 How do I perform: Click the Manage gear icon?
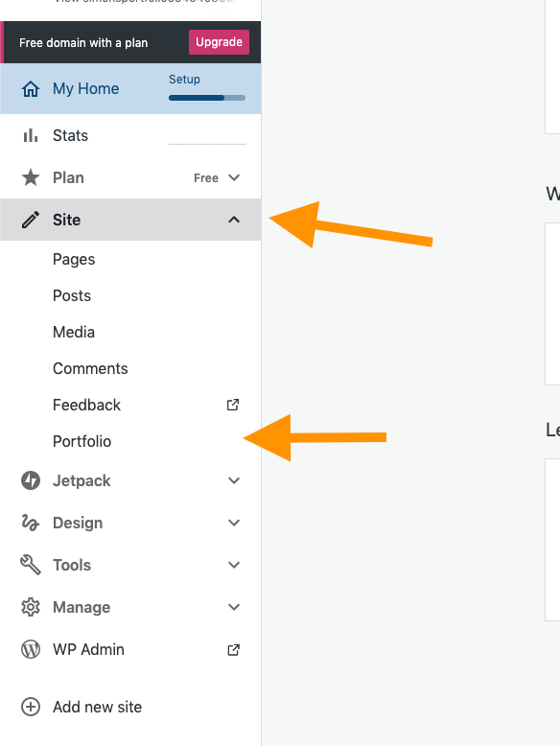(31, 607)
